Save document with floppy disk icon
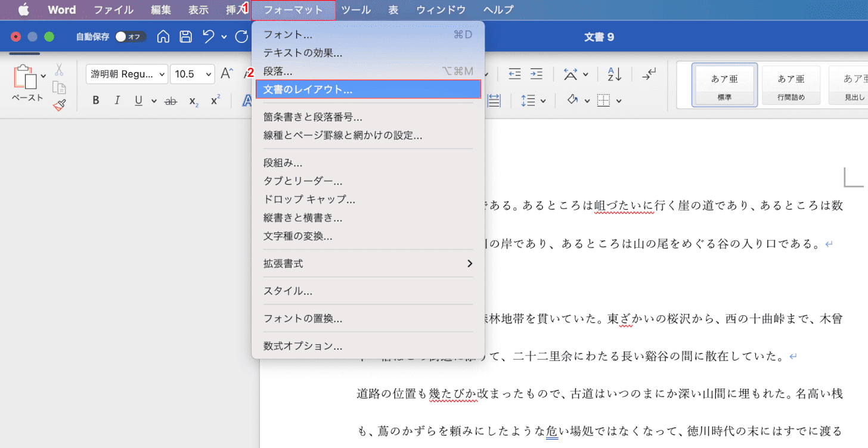This screenshot has width=868, height=448. tap(185, 37)
